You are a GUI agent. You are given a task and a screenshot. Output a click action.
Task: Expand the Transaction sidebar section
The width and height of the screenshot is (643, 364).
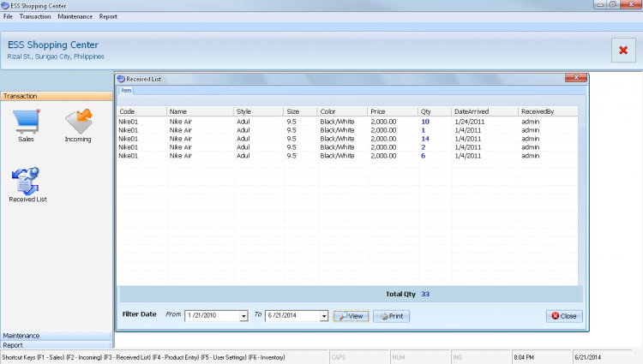(x=57, y=96)
